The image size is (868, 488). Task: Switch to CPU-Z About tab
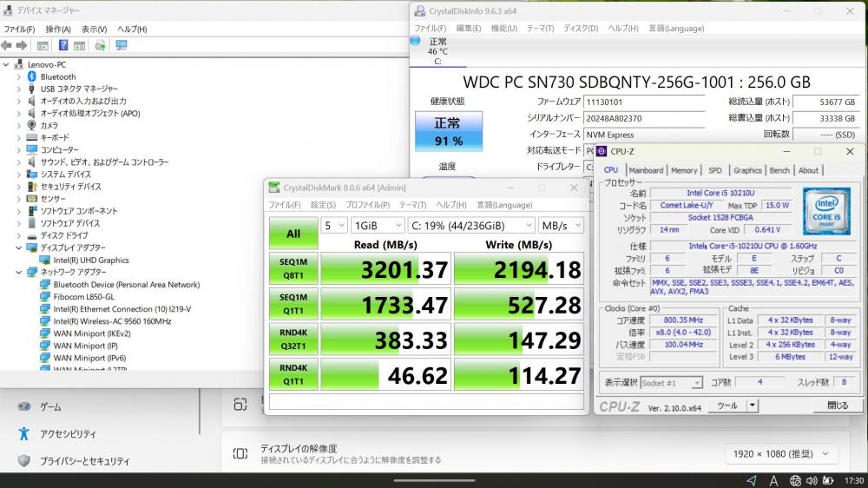pyautogui.click(x=808, y=170)
